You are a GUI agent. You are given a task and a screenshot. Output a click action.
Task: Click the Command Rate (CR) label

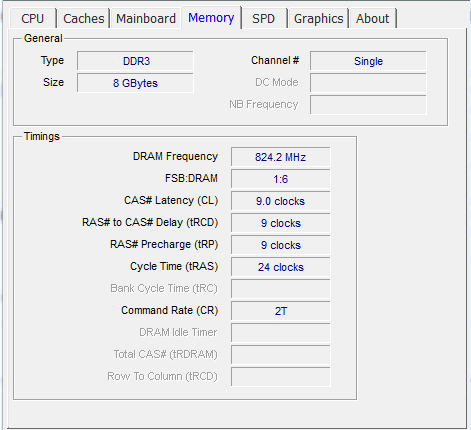pyautogui.click(x=170, y=310)
